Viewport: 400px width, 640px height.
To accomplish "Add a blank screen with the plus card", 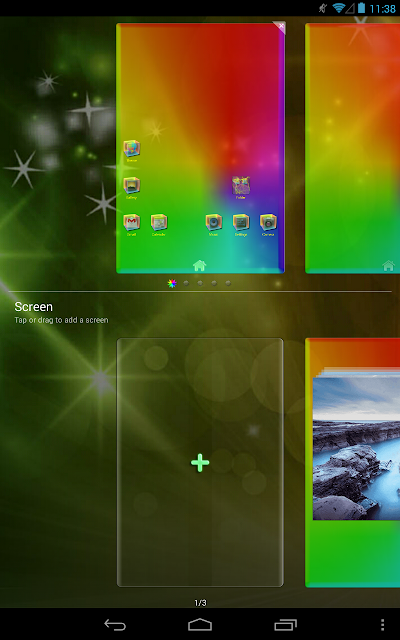I will pyautogui.click(x=200, y=462).
